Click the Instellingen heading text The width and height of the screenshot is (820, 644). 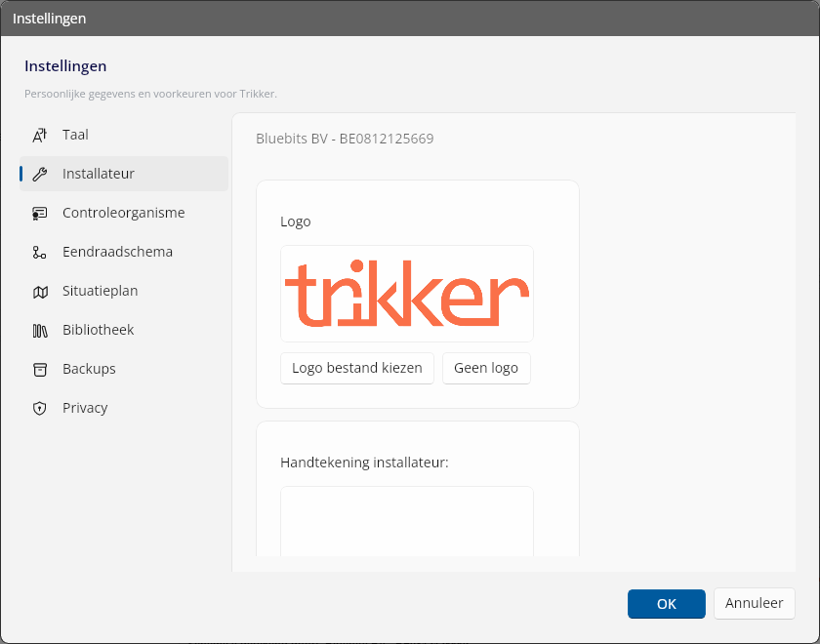click(x=65, y=66)
